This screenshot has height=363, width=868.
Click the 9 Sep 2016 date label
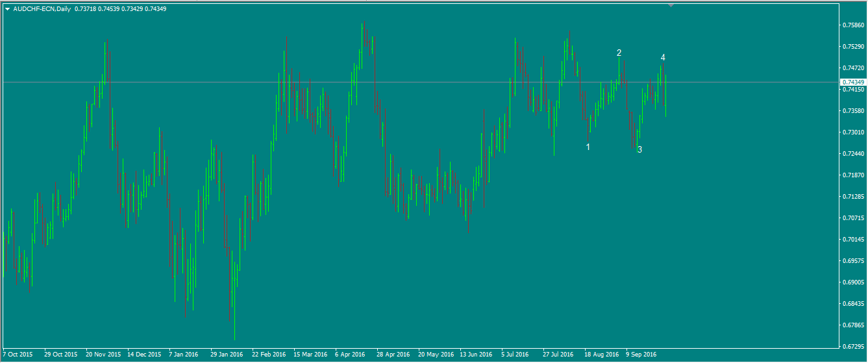[x=641, y=355]
